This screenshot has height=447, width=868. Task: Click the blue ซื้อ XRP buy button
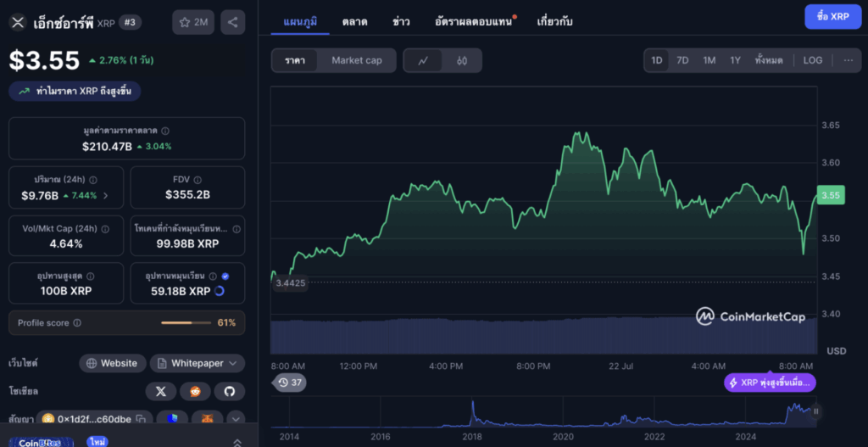(x=832, y=17)
